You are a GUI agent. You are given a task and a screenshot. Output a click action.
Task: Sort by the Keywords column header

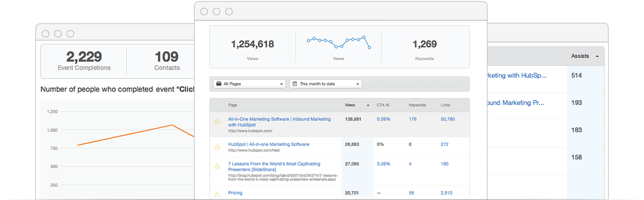(417, 105)
